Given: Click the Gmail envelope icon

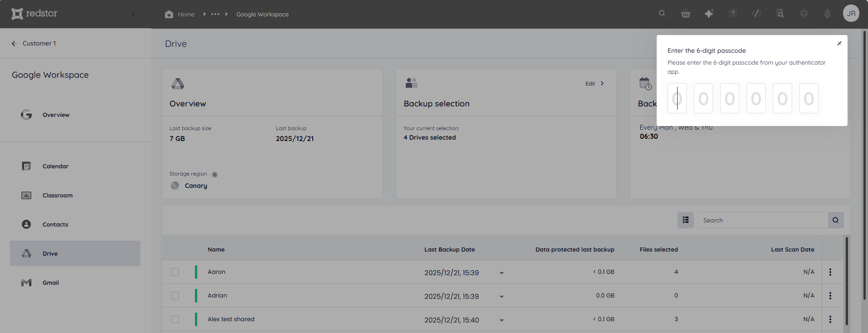Looking at the screenshot, I should coord(26,283).
